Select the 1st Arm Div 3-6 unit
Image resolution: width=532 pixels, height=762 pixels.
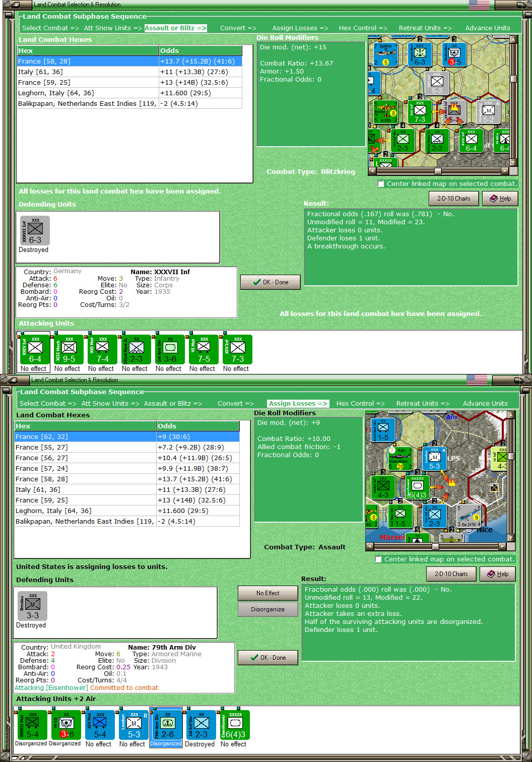pos(170,350)
